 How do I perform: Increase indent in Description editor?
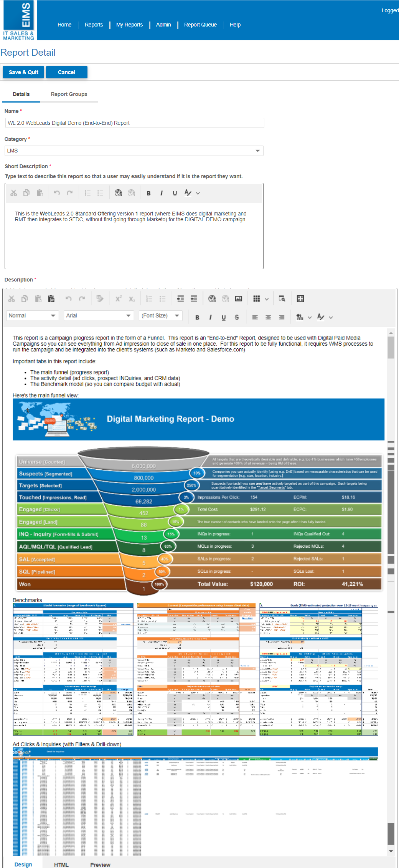pyautogui.click(x=180, y=299)
